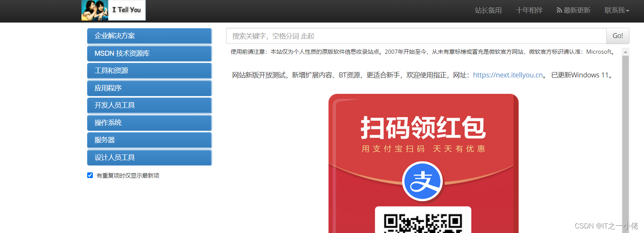This screenshot has width=644, height=233.
Task: Focus the 搜索关键字 search field
Action: [x=416, y=36]
